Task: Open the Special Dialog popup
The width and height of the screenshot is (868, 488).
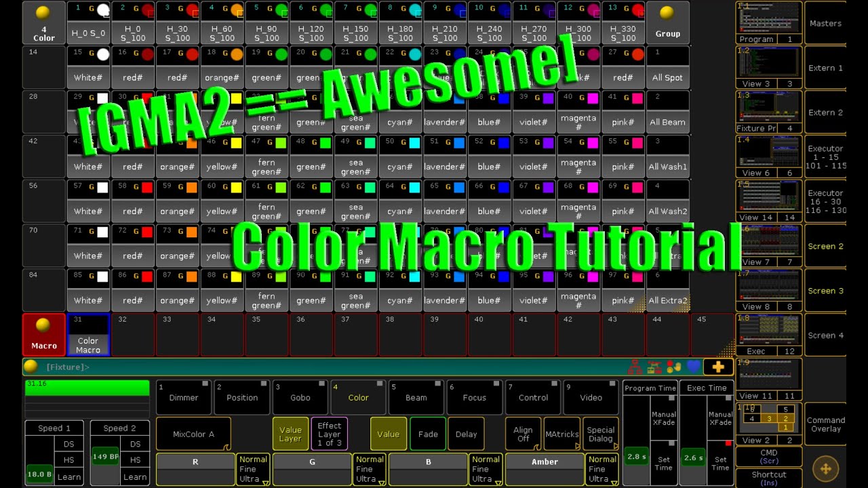Action: [601, 434]
